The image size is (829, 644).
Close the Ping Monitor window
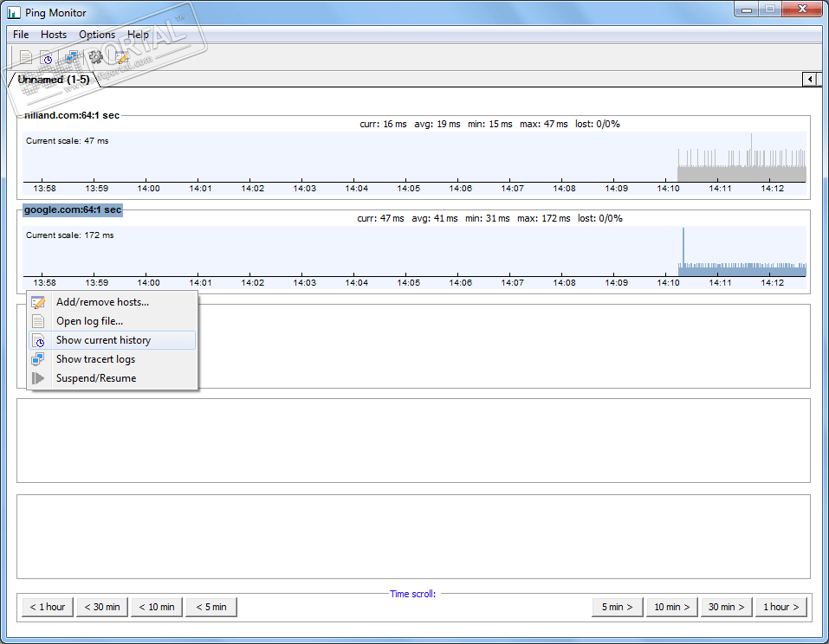(802, 10)
